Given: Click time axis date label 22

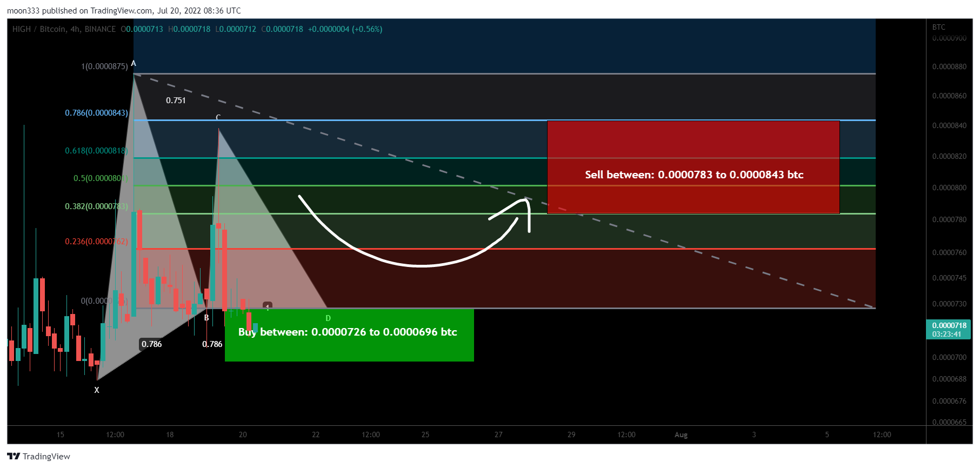Looking at the screenshot, I should coord(316,434).
